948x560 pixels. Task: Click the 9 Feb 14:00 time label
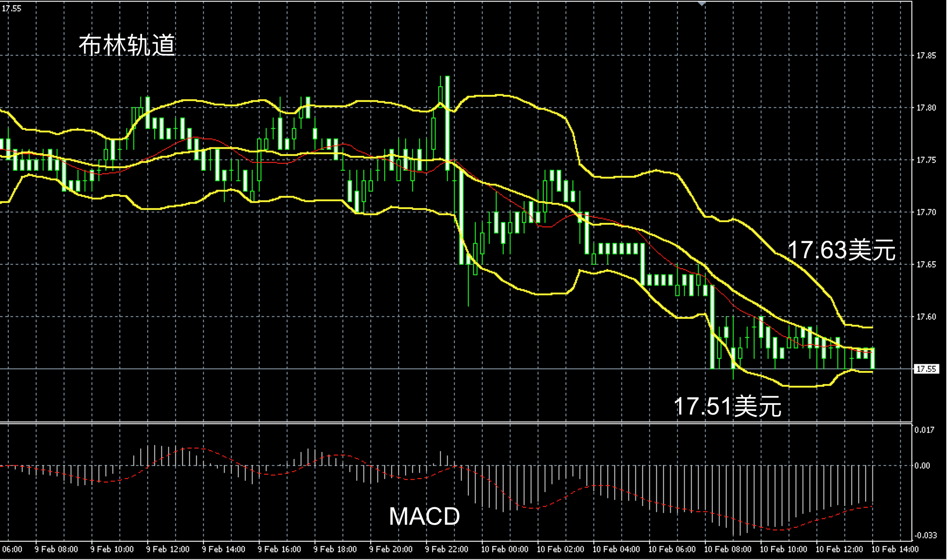(223, 550)
